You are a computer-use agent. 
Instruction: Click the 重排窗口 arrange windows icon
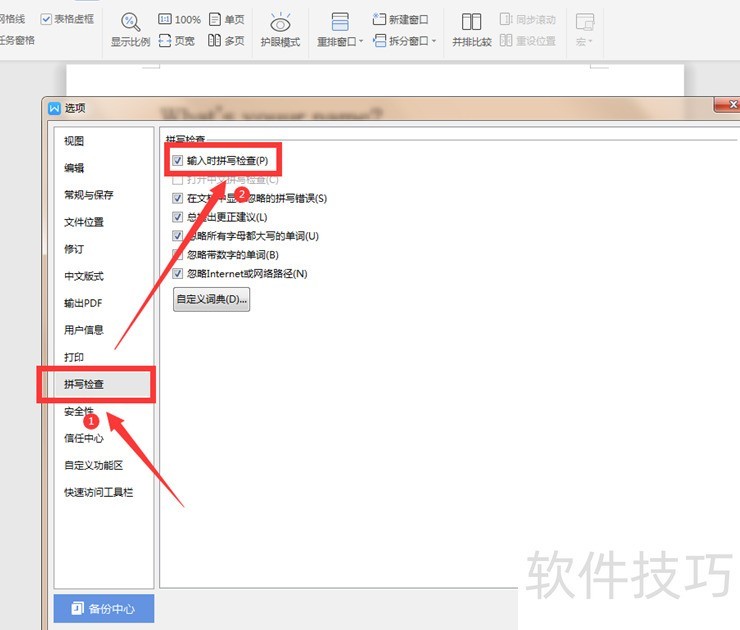340,22
